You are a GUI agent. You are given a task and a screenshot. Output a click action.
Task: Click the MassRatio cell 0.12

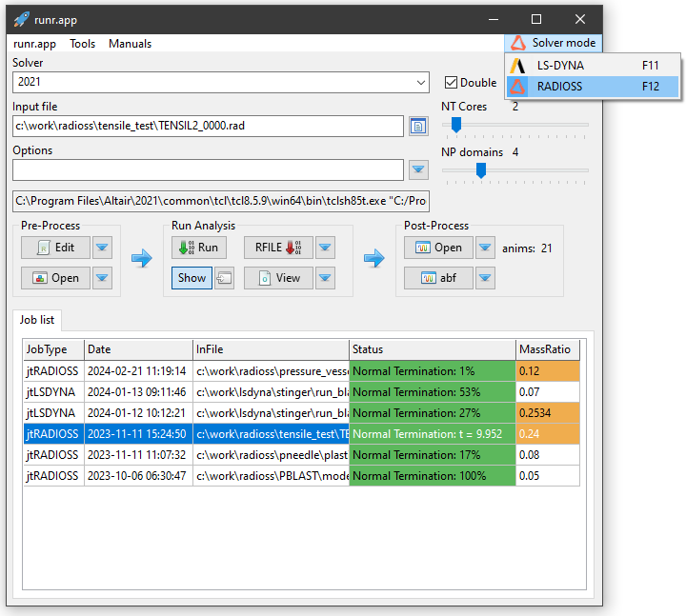[x=548, y=371]
